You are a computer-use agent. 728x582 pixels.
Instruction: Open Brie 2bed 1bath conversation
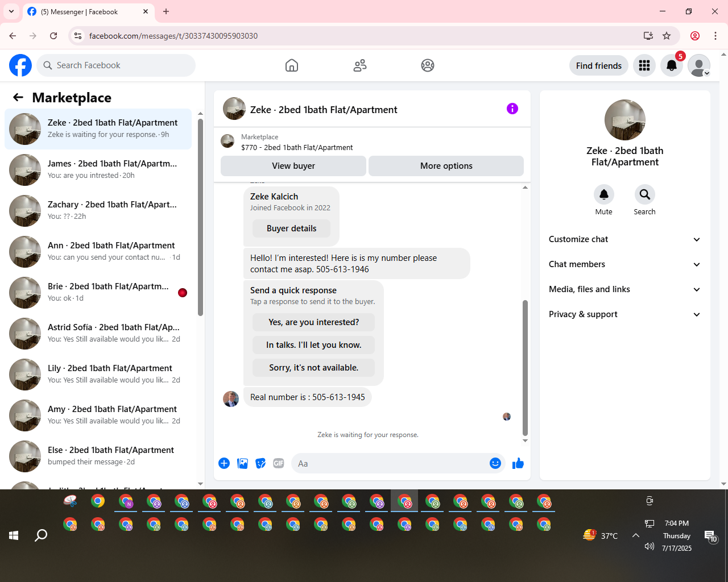coord(98,293)
